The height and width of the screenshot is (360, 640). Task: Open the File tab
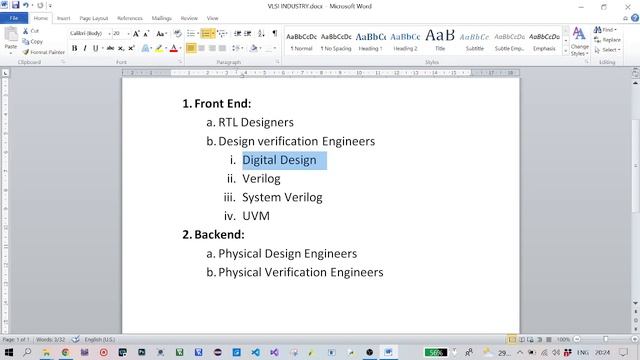pos(14,18)
